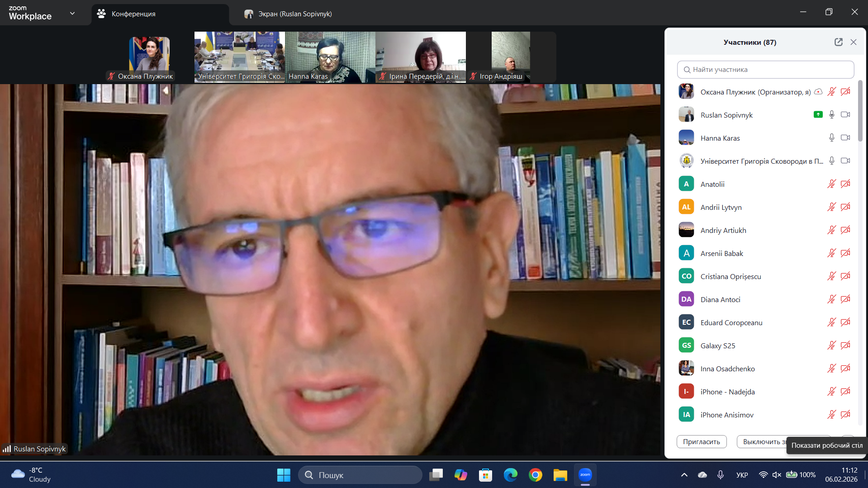Click camera-off icon for Galaxy S25
Image resolution: width=868 pixels, height=488 pixels.
(x=845, y=346)
